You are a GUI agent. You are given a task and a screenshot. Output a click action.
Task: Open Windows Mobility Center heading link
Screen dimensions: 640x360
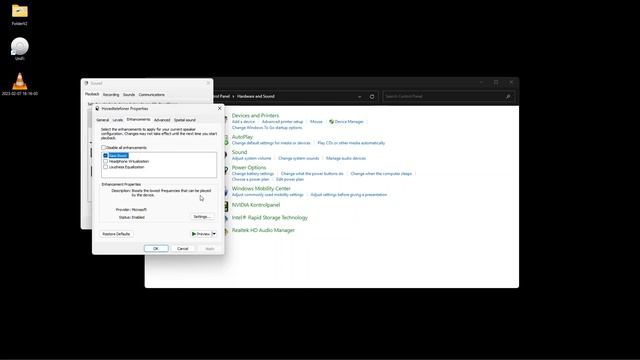261,189
